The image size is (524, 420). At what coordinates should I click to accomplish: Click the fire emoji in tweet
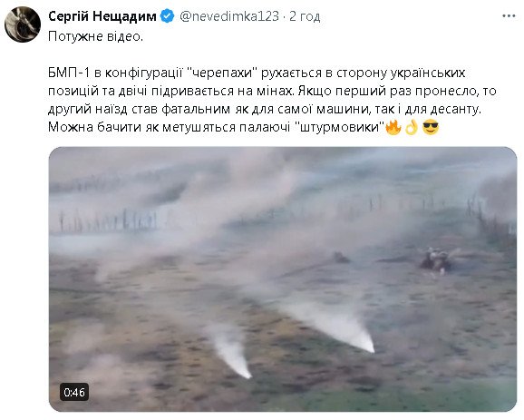coord(393,127)
